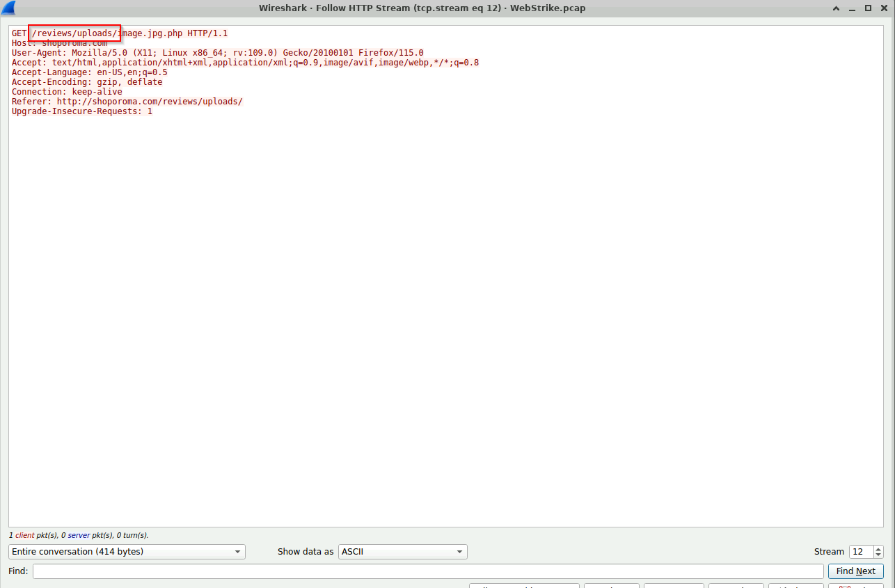
Task: Click the Referer header URL line
Action: point(127,102)
